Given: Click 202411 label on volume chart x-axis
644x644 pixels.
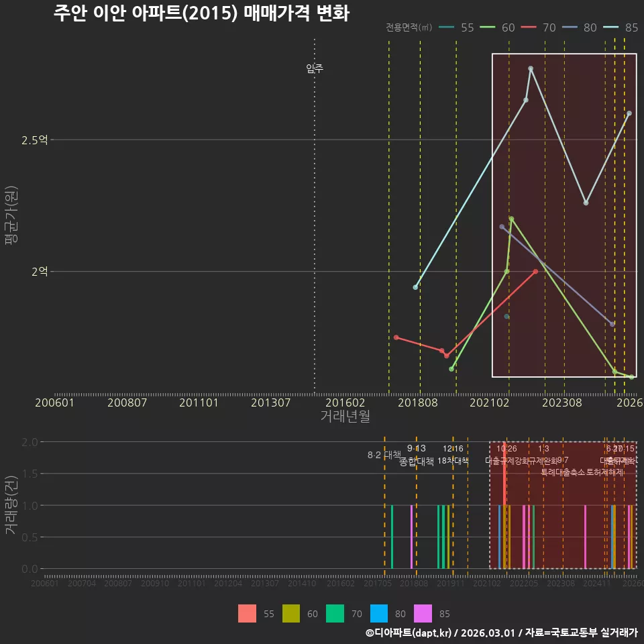Looking at the screenshot, I should 597,583.
